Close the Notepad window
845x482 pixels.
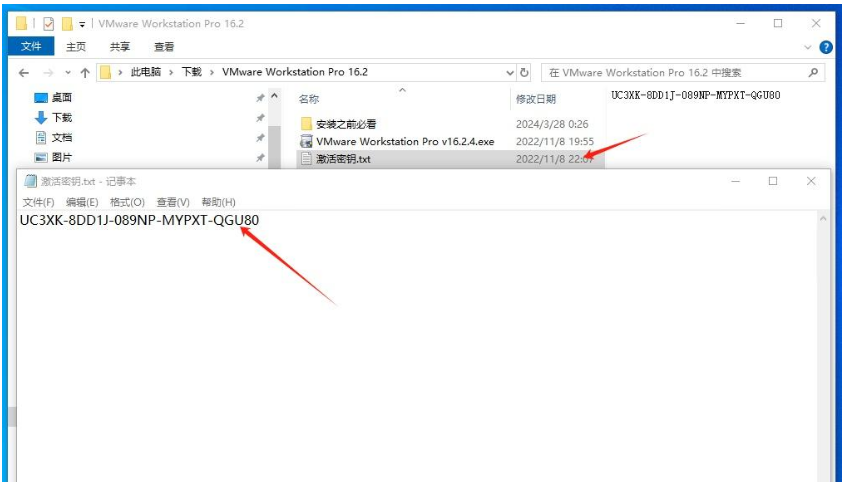click(811, 181)
